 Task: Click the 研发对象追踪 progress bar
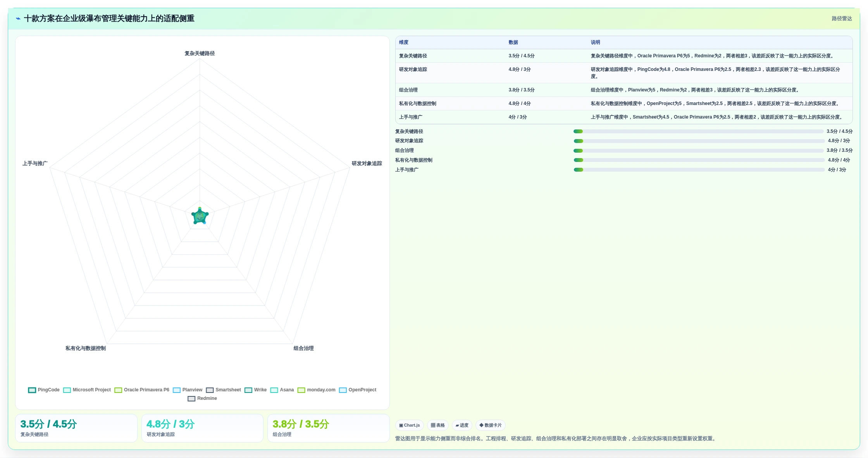[699, 141]
